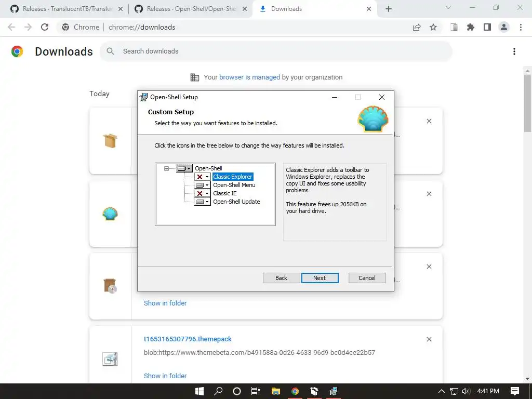
Task: Go forward in Chrome
Action: [x=28, y=27]
